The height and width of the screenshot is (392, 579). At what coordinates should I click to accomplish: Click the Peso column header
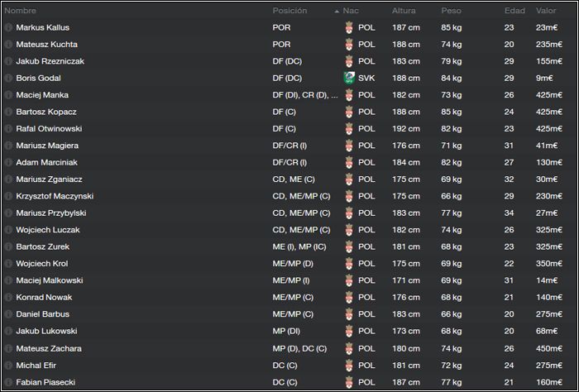pos(452,11)
